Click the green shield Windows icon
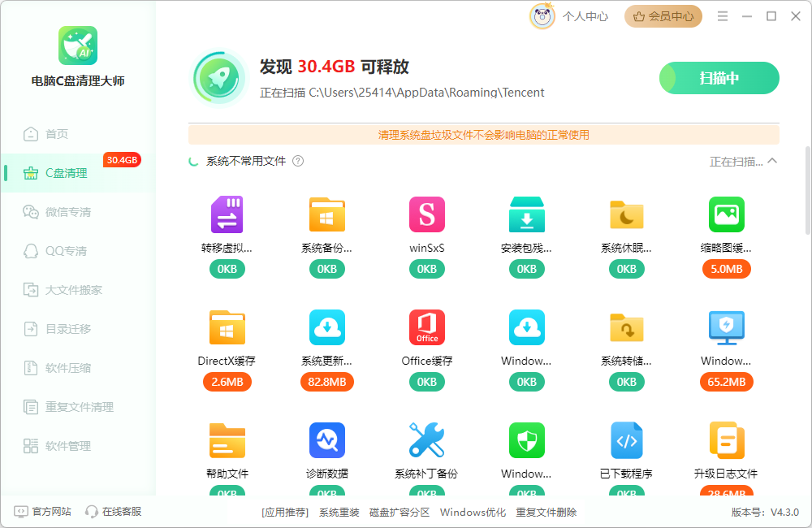Image resolution: width=812 pixels, height=528 pixels. pos(527,440)
